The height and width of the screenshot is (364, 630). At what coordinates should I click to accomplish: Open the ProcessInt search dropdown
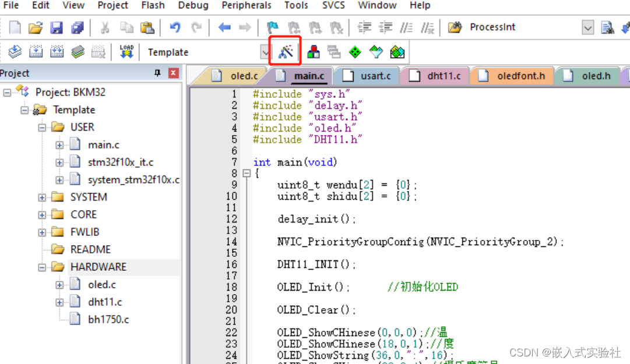coord(587,27)
